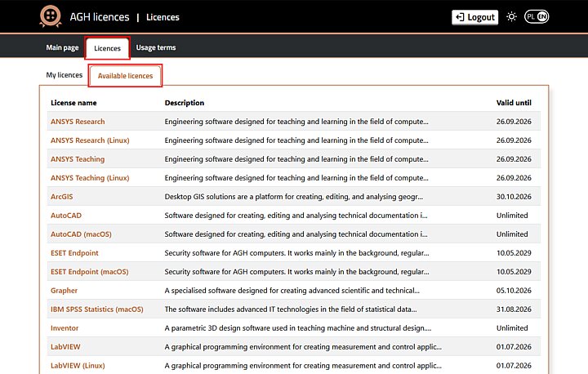Viewport: 588px width, 374px height.
Task: Open the ANSYS Teaching (Linux) licence
Action: (x=90, y=178)
